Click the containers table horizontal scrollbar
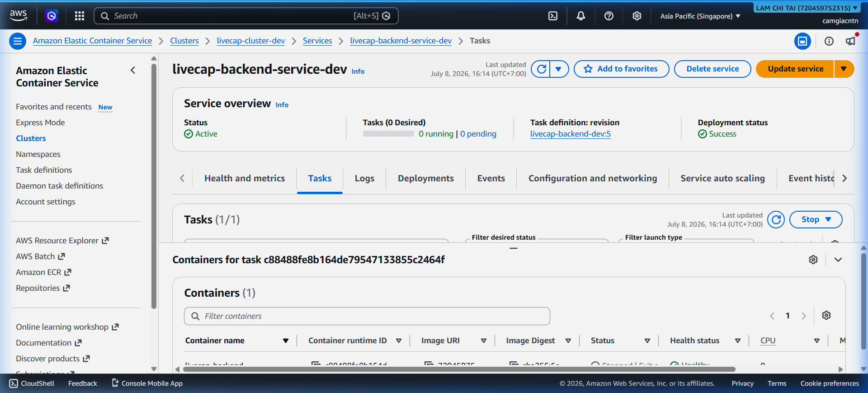The image size is (868, 393). tap(459, 369)
